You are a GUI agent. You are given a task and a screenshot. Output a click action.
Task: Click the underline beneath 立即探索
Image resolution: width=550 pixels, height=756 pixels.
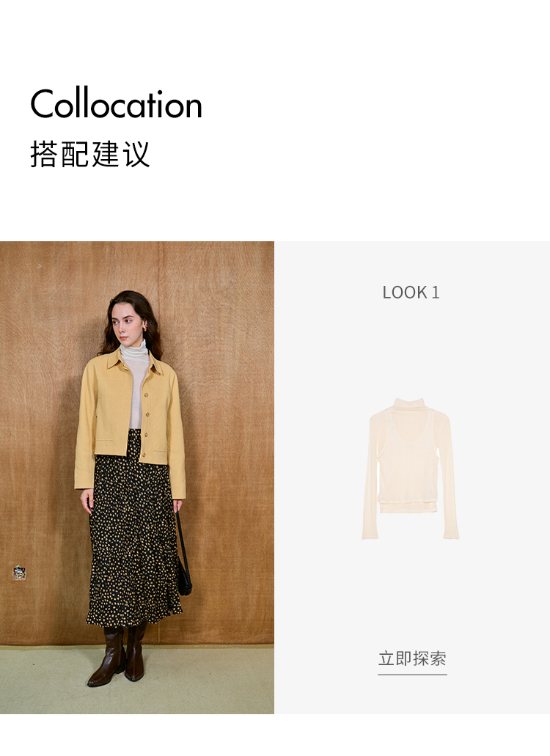[412, 674]
